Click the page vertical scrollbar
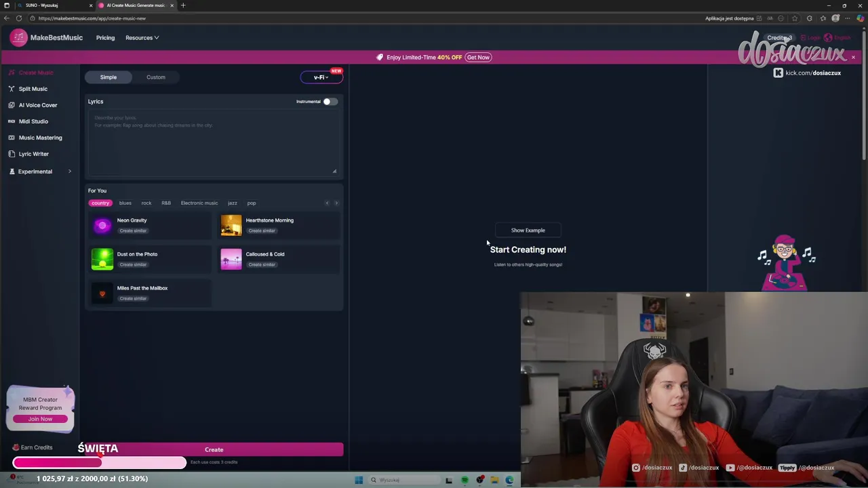The width and height of the screenshot is (868, 488). 865,95
